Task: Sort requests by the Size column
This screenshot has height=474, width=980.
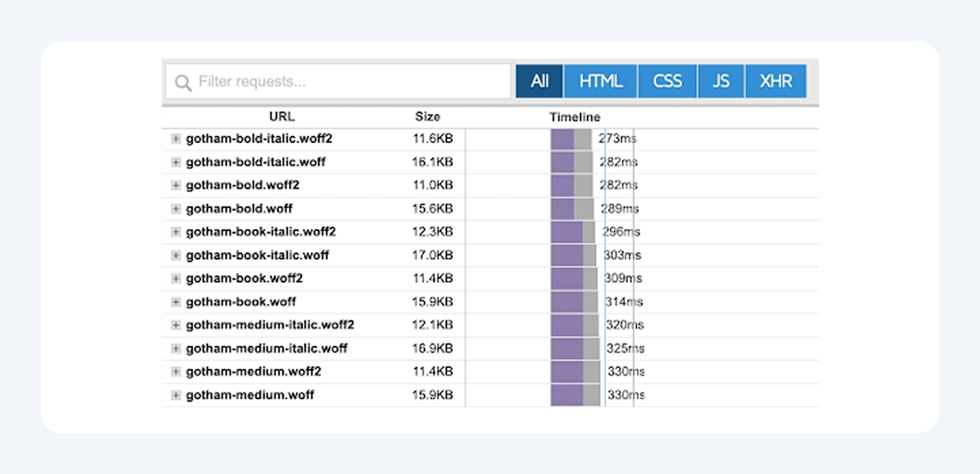Action: tap(427, 117)
